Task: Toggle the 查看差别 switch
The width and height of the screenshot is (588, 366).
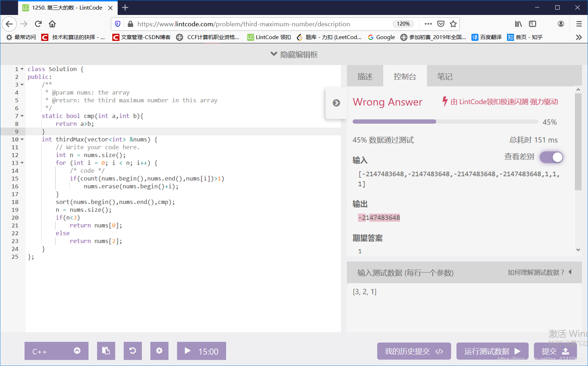Action: point(551,157)
